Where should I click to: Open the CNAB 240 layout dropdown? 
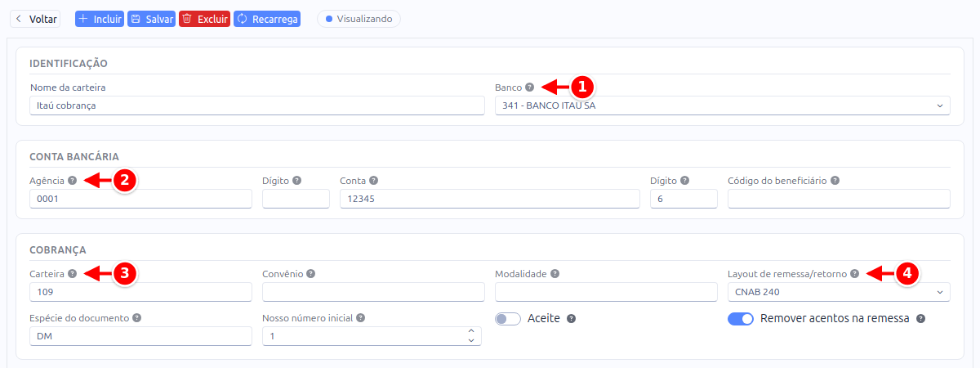coord(839,292)
